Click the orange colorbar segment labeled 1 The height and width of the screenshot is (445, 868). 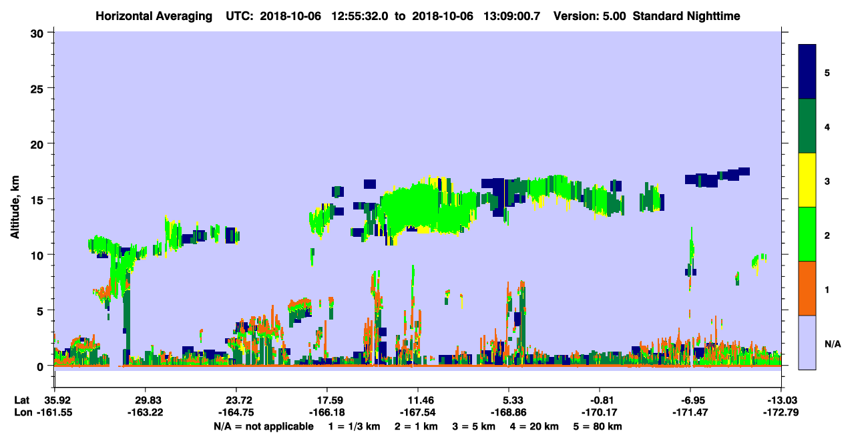pos(807,288)
